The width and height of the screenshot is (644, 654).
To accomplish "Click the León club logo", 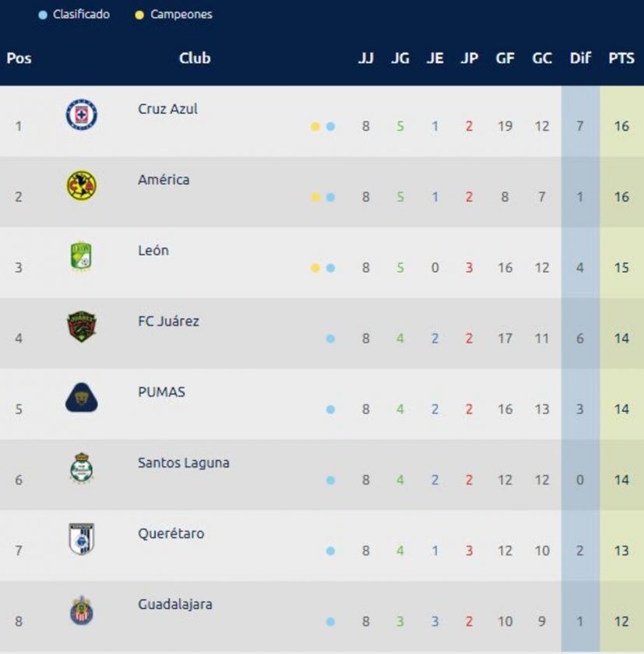I will (x=81, y=256).
